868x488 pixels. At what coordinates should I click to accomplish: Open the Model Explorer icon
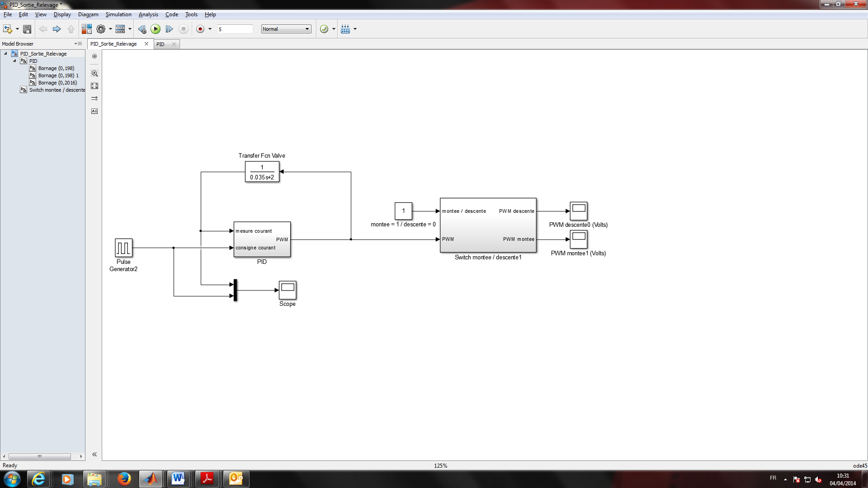[120, 29]
